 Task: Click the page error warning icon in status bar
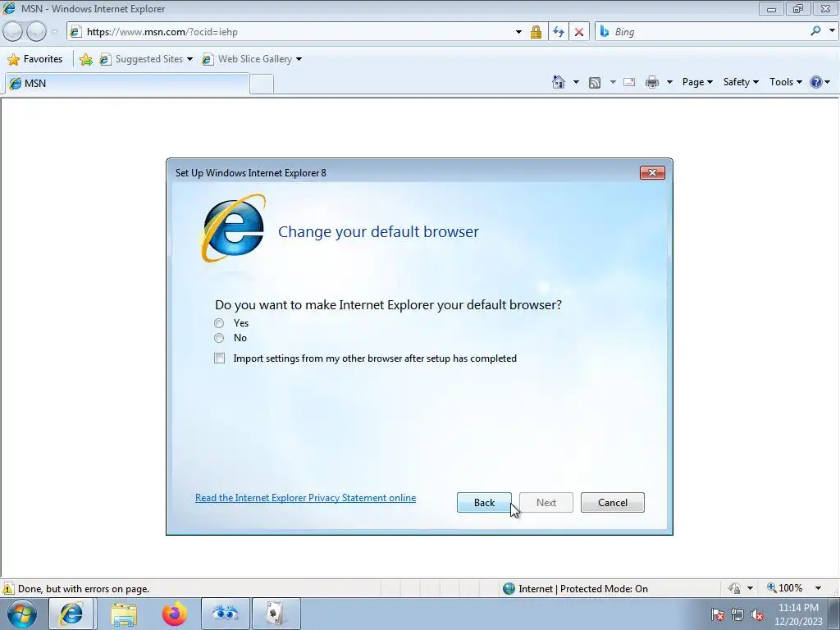[x=8, y=588]
